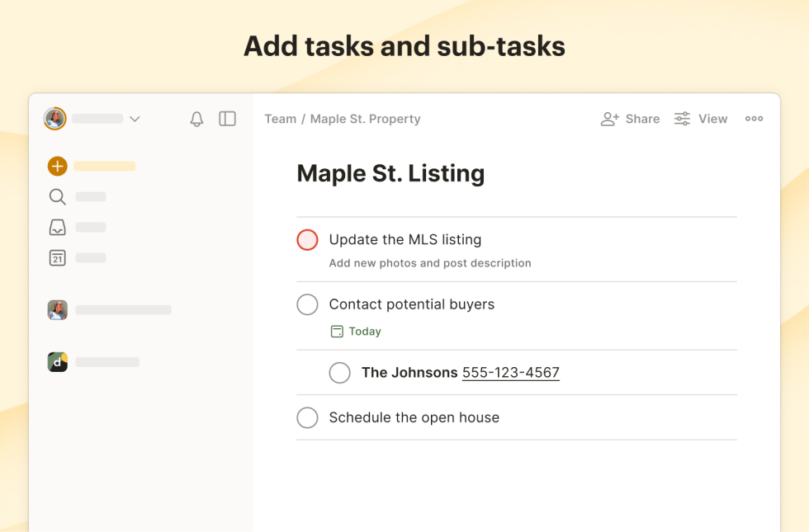Select the dark 'd' workspace avatar
This screenshot has width=809, height=532.
pyautogui.click(x=57, y=361)
